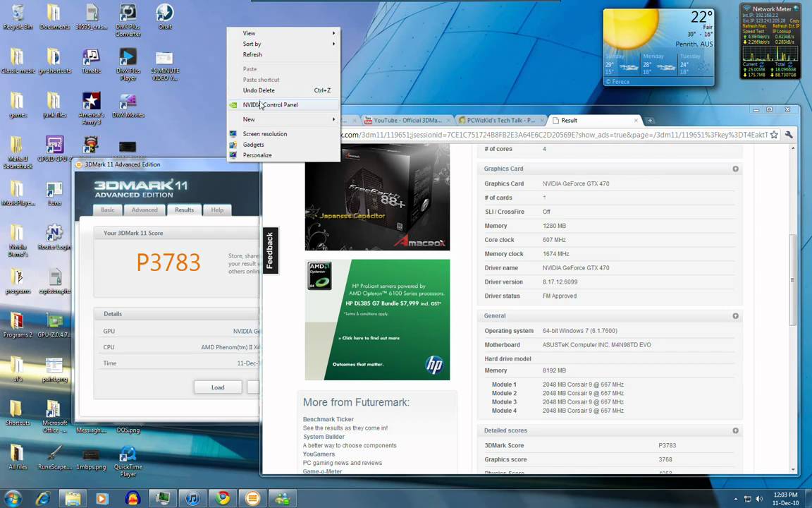Click the iTunes icon in the taskbar

(x=192, y=498)
